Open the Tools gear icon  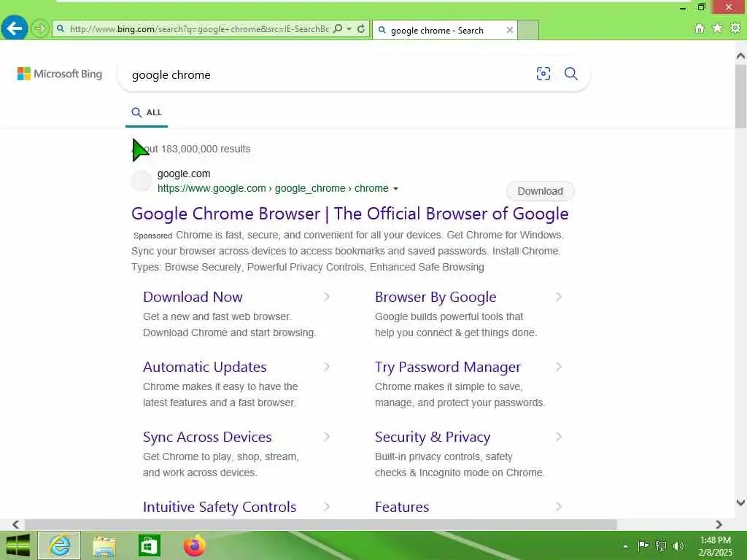point(735,28)
